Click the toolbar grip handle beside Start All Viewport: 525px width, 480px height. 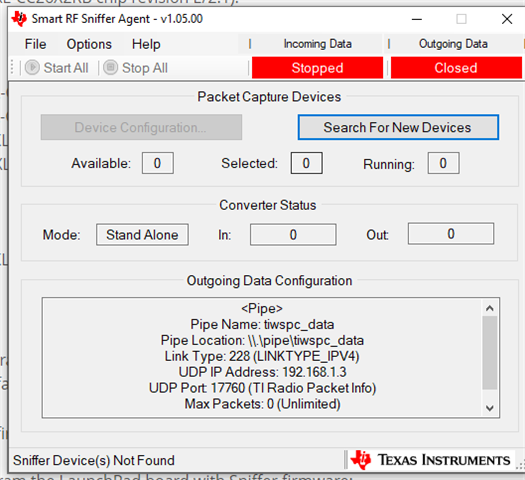(12, 68)
